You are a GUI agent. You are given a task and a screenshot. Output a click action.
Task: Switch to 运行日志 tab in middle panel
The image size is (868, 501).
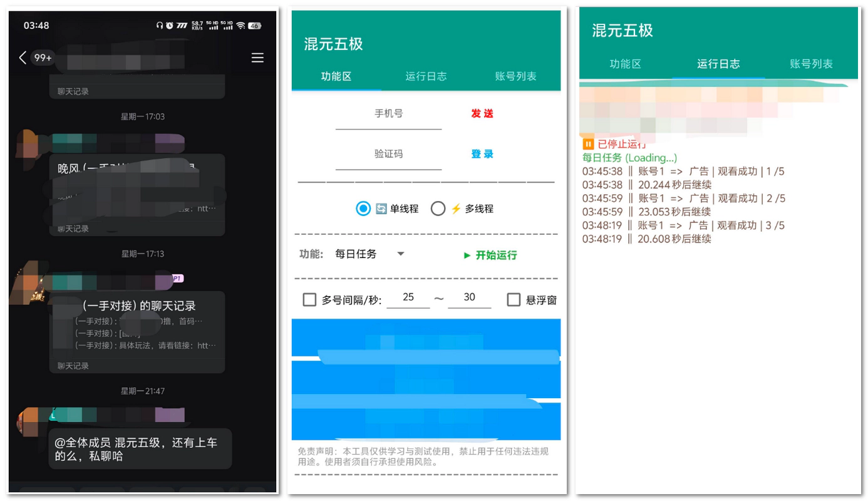426,76
